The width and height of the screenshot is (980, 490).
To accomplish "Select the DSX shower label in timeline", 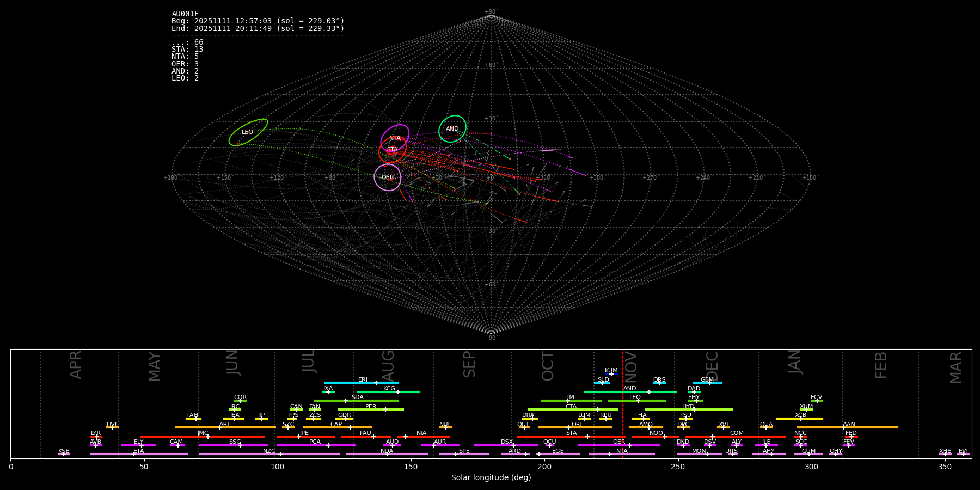I will (507, 442).
